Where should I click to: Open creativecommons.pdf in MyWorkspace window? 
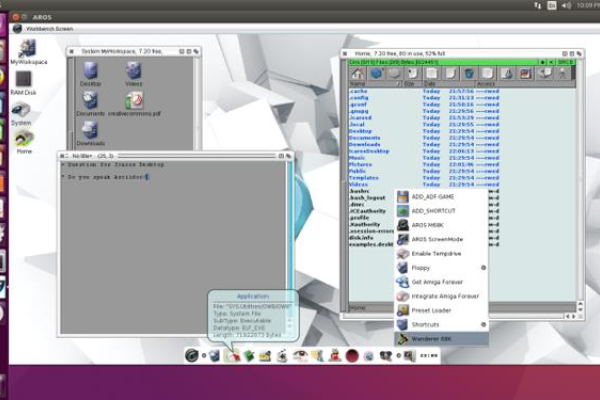(x=134, y=103)
